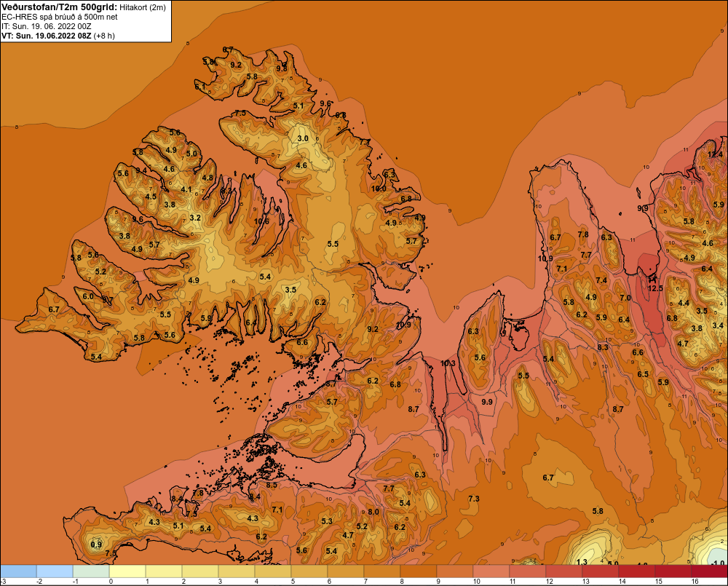The image size is (728, 586).
Task: Pick the dark red legend swatch after 16
Action: click(x=709, y=571)
